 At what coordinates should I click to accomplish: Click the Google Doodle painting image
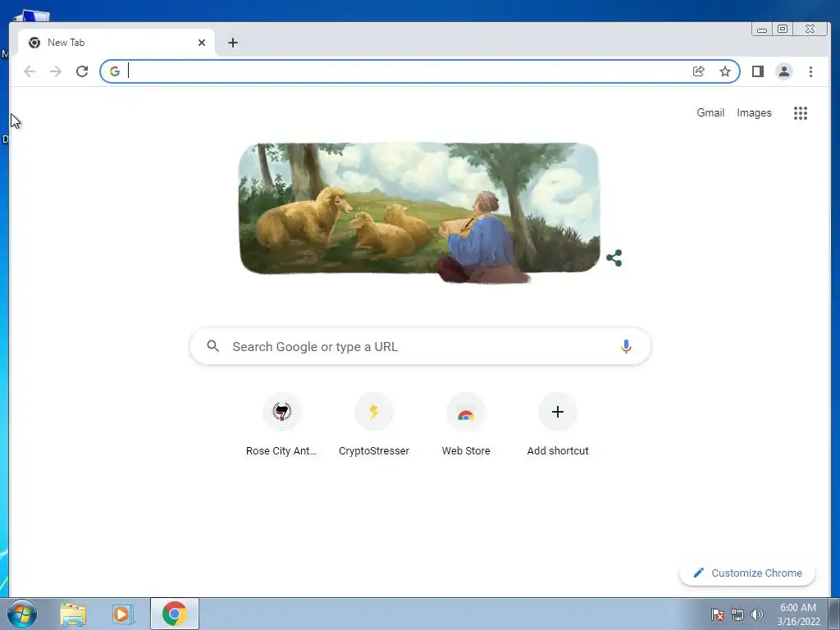[x=419, y=212]
